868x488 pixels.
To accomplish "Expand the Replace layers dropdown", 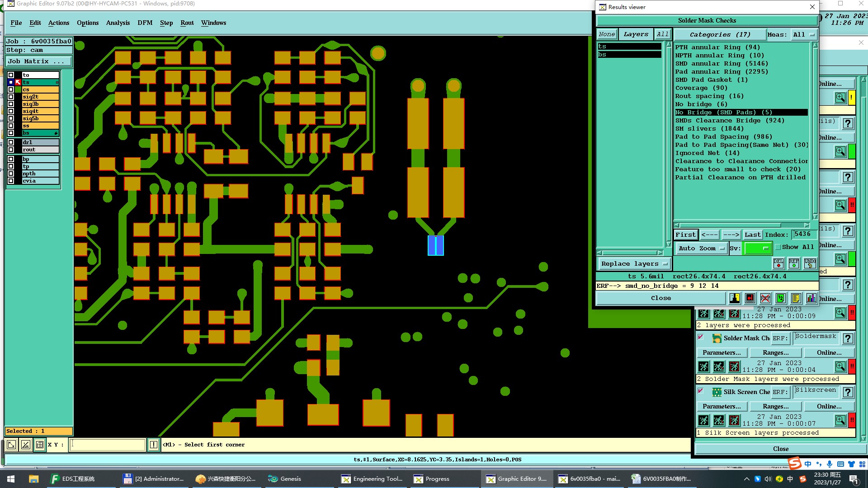I will pyautogui.click(x=634, y=263).
